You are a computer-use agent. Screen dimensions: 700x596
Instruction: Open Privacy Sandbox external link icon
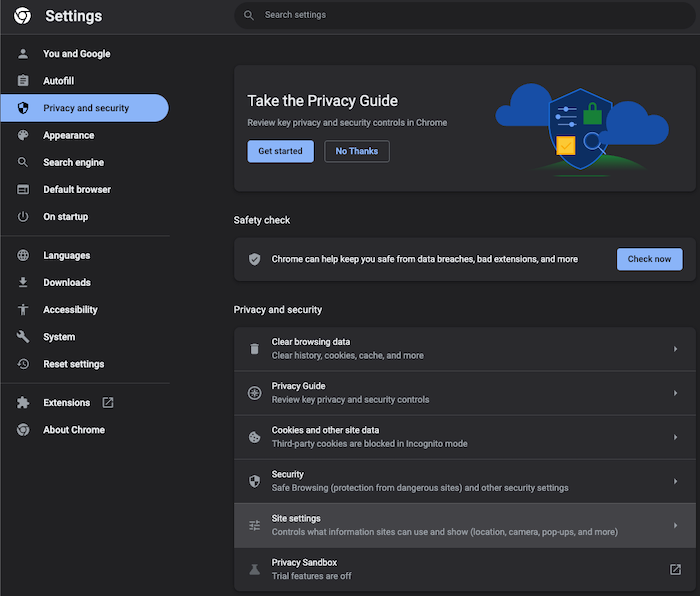pyautogui.click(x=675, y=569)
